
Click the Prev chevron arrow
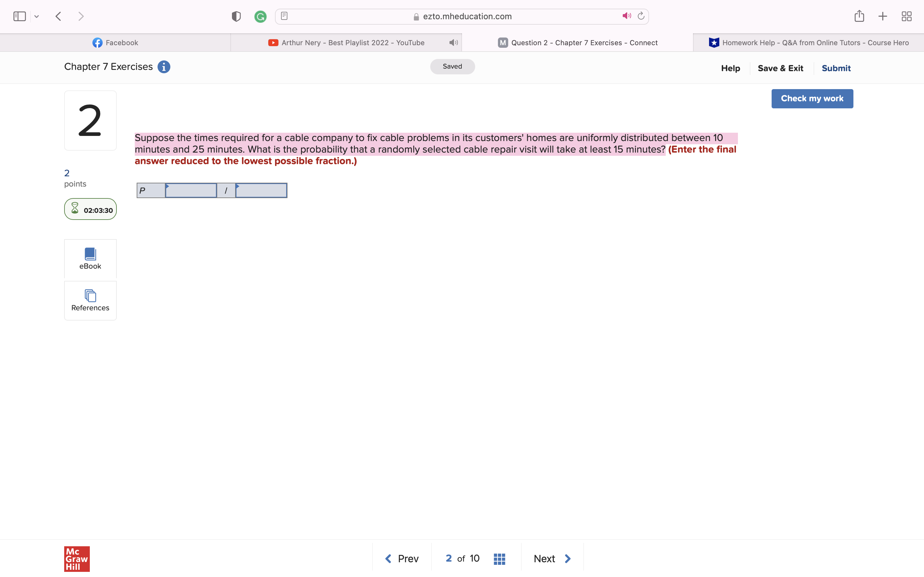pos(388,558)
